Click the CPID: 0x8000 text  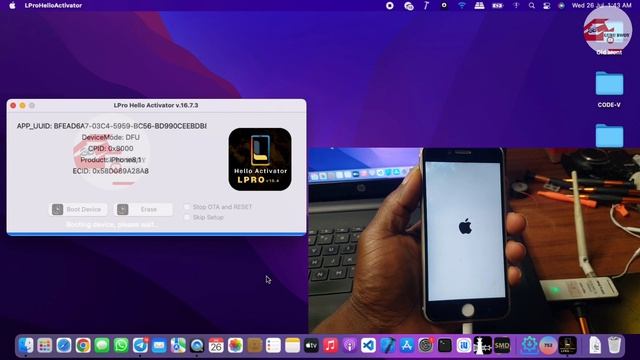(x=111, y=149)
